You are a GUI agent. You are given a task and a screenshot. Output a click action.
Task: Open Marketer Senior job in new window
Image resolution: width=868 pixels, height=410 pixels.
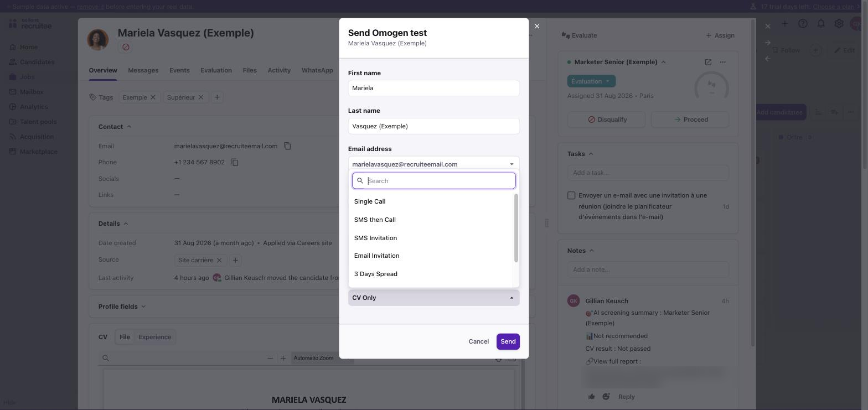[x=708, y=62]
